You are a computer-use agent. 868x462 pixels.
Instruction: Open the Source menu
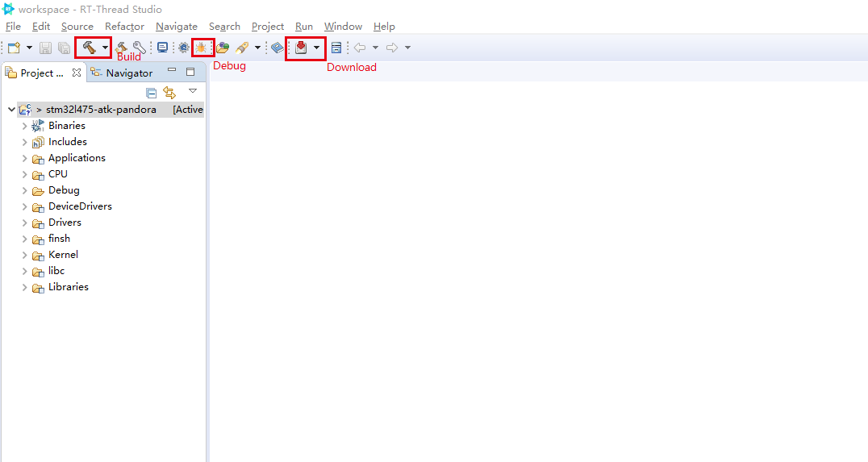pyautogui.click(x=77, y=27)
